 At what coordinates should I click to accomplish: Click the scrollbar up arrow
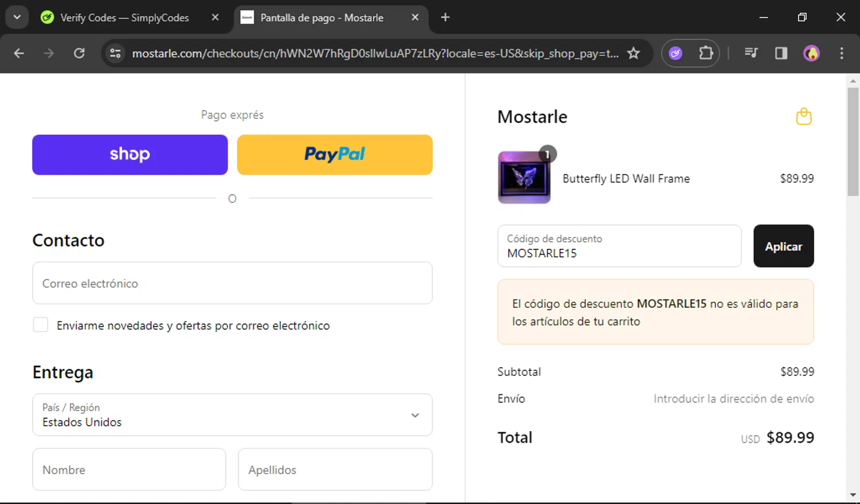point(853,81)
